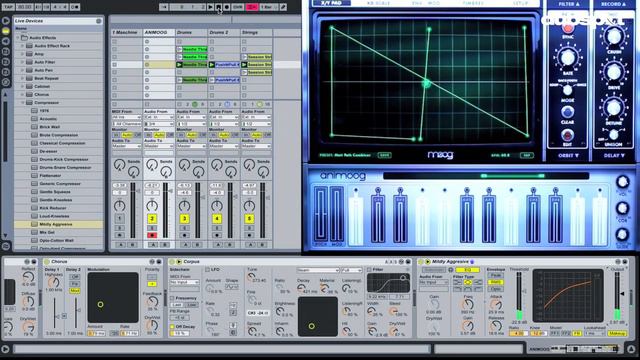
Task: Open the Hot-Swap browser icon
Action: tap(5, 82)
